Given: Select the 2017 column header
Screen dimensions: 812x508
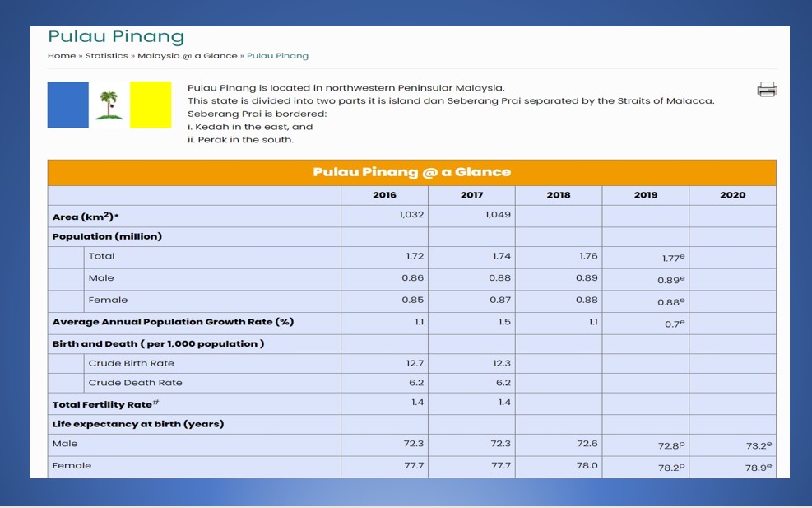Looking at the screenshot, I should tap(471, 195).
